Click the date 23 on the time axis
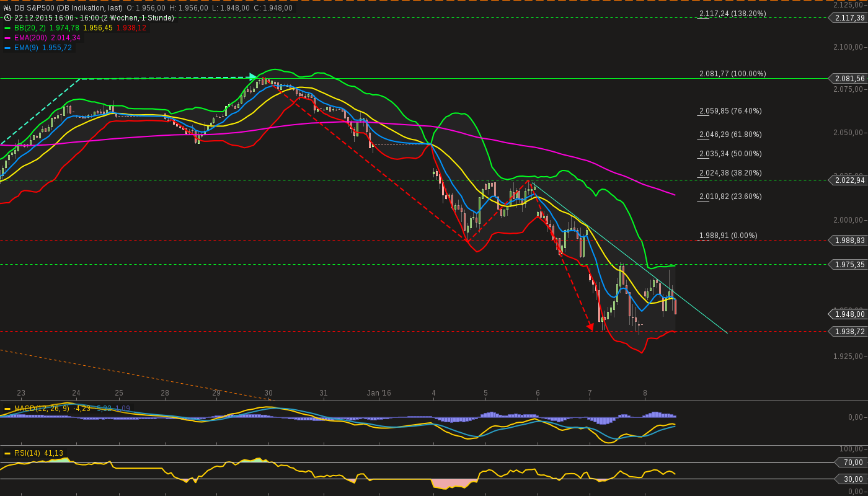 [x=21, y=393]
